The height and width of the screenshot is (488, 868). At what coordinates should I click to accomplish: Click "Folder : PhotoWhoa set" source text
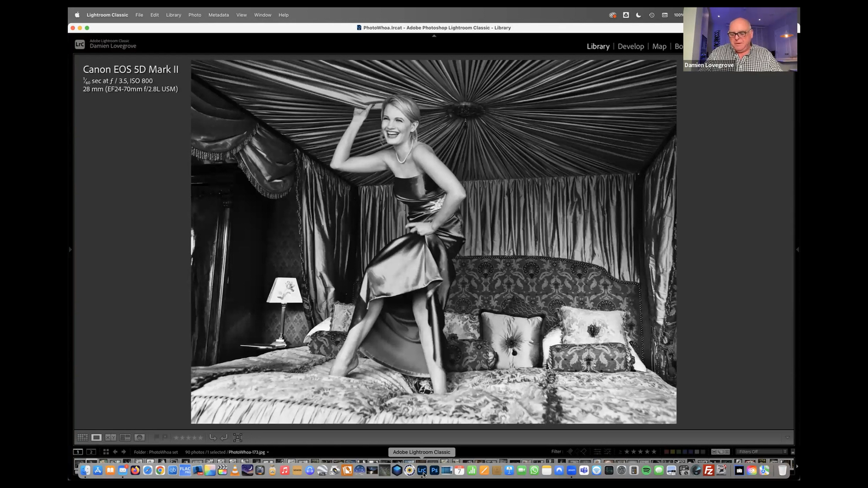tap(156, 452)
